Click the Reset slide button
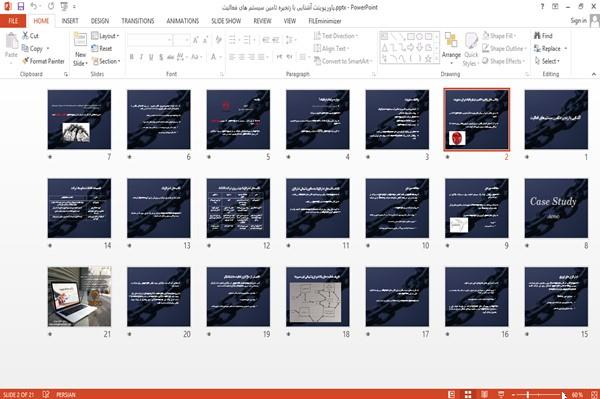600x399 pixels. point(102,49)
